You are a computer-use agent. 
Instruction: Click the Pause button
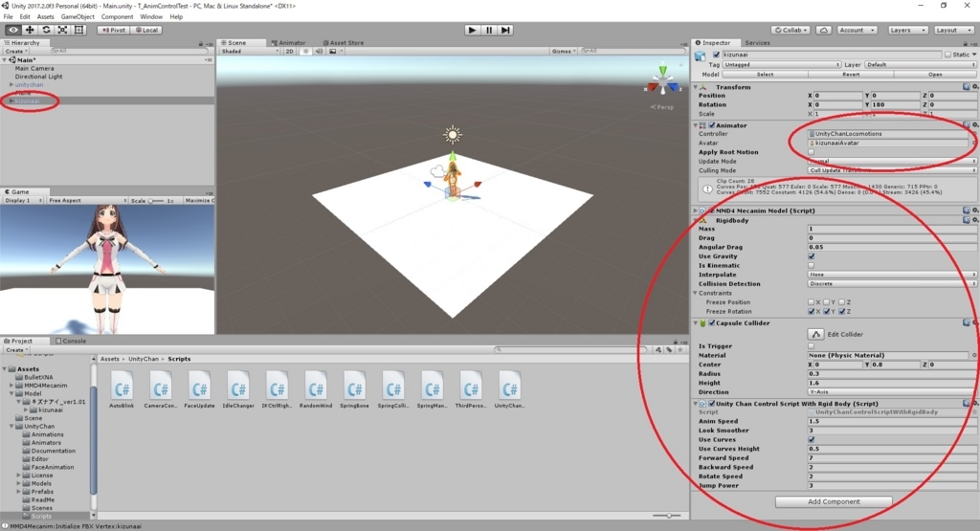pyautogui.click(x=489, y=30)
